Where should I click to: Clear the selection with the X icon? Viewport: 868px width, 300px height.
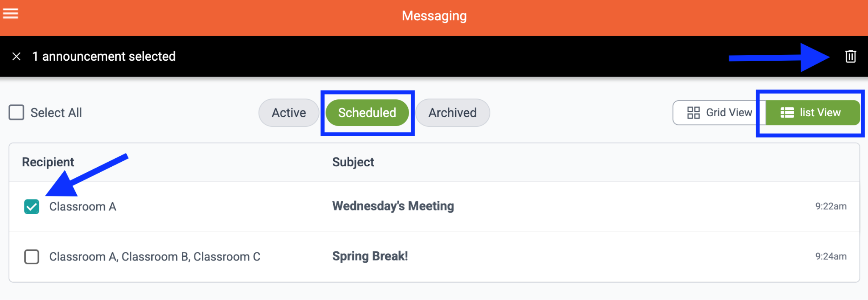click(x=17, y=56)
